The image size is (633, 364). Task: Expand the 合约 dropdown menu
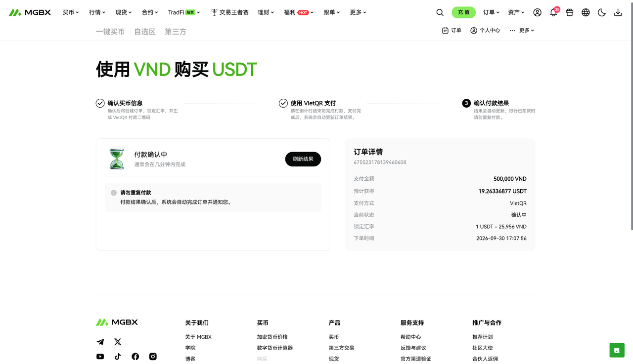[x=150, y=12]
